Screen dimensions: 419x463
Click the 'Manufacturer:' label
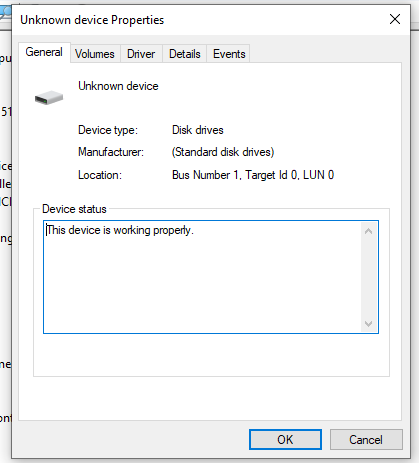111,152
